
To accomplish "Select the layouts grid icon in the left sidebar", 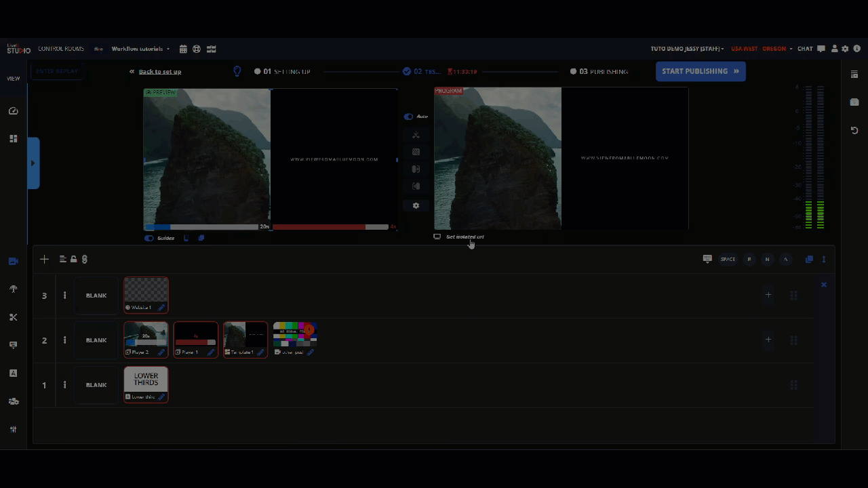I will click(13, 138).
